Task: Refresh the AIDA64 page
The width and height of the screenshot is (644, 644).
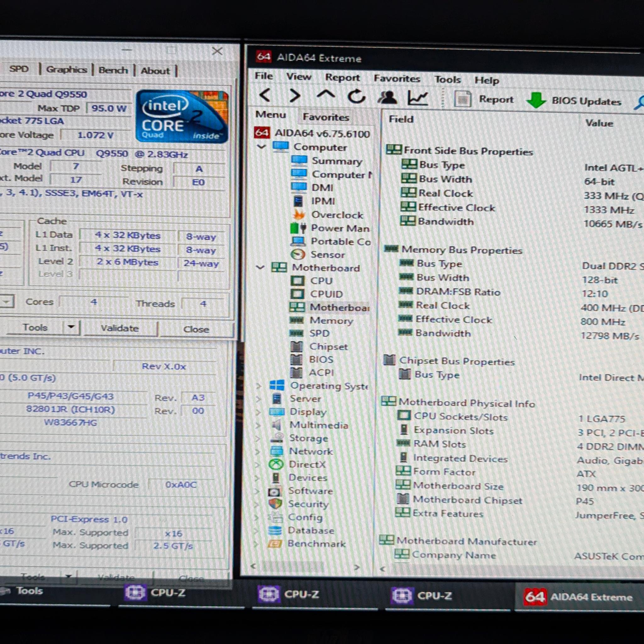Action: click(x=356, y=96)
